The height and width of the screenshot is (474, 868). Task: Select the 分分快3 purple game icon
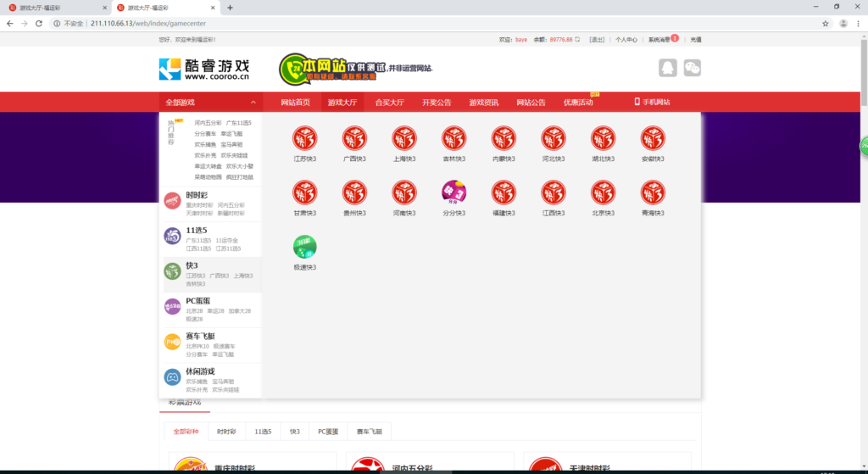(453, 192)
